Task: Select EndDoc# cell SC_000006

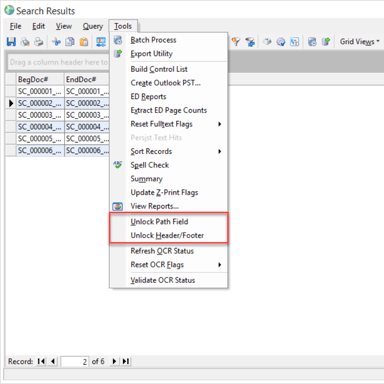Action: (87, 151)
